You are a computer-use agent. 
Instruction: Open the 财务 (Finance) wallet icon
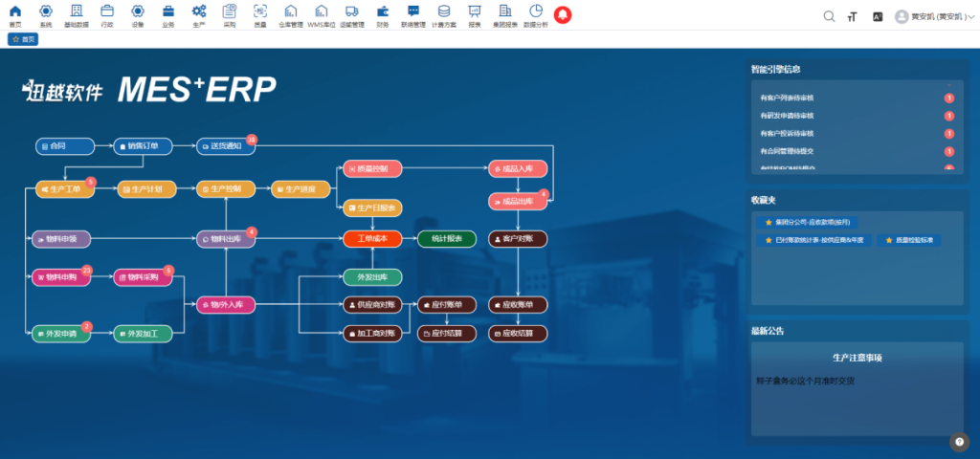pyautogui.click(x=383, y=13)
